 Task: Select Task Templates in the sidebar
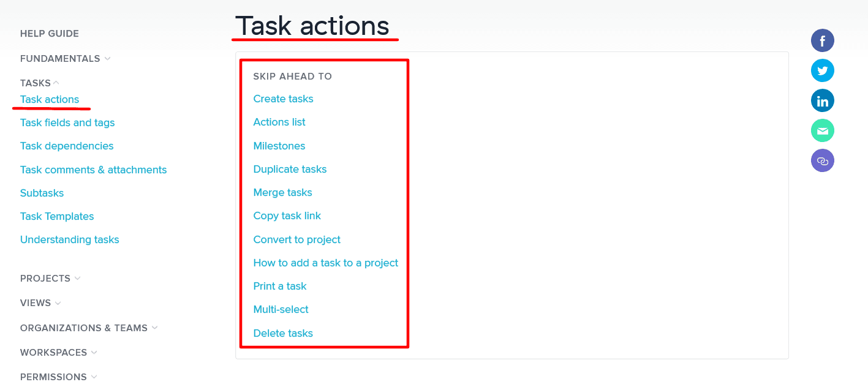pyautogui.click(x=57, y=216)
